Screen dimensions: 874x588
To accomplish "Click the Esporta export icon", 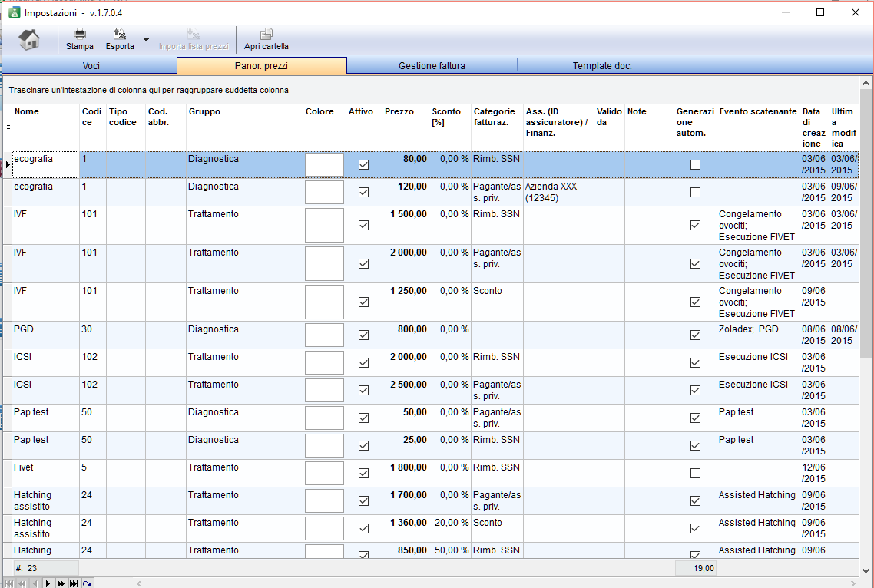I will [x=119, y=34].
